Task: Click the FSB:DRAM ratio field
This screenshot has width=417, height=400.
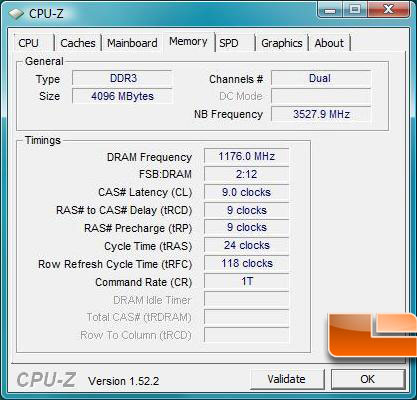Action: point(246,174)
